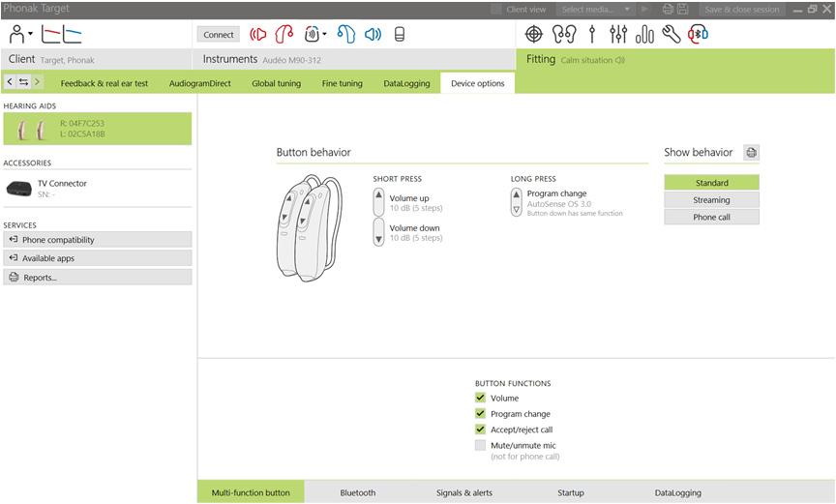Click the play media arrow icon

(644, 9)
